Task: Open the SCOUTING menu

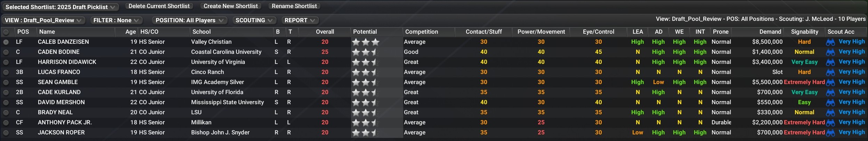Action: [254, 20]
